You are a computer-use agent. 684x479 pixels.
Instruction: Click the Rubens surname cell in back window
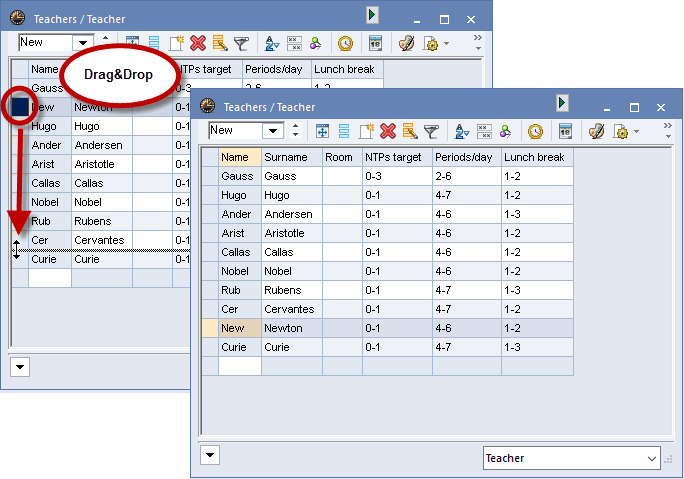pyautogui.click(x=102, y=221)
